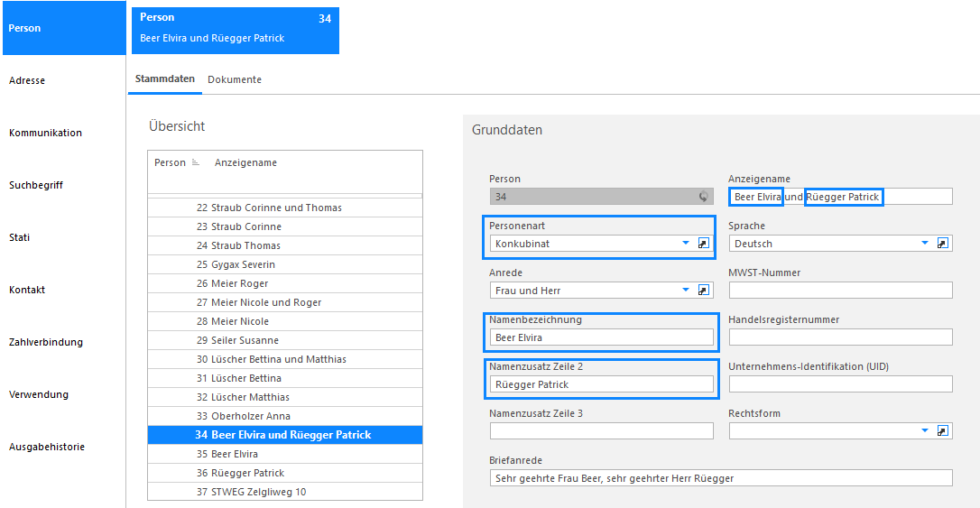Select row 35 Beer Elvira

point(285,454)
